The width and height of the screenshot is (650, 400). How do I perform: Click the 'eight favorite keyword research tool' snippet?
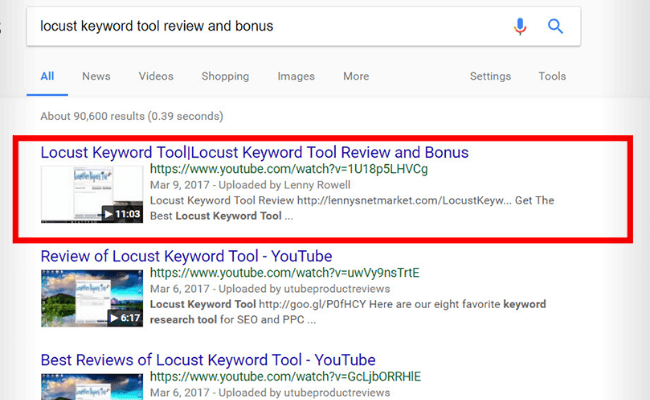[348, 312]
